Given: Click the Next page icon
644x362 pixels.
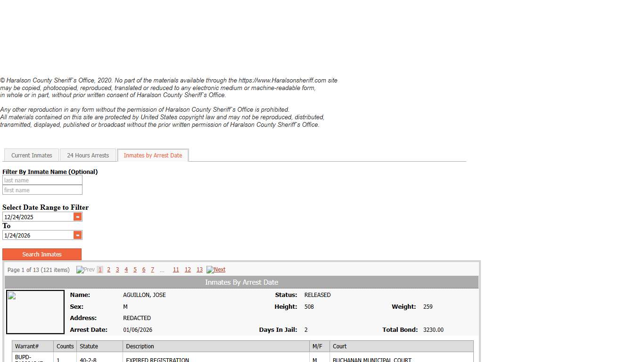Looking at the screenshot, I should 216,270.
